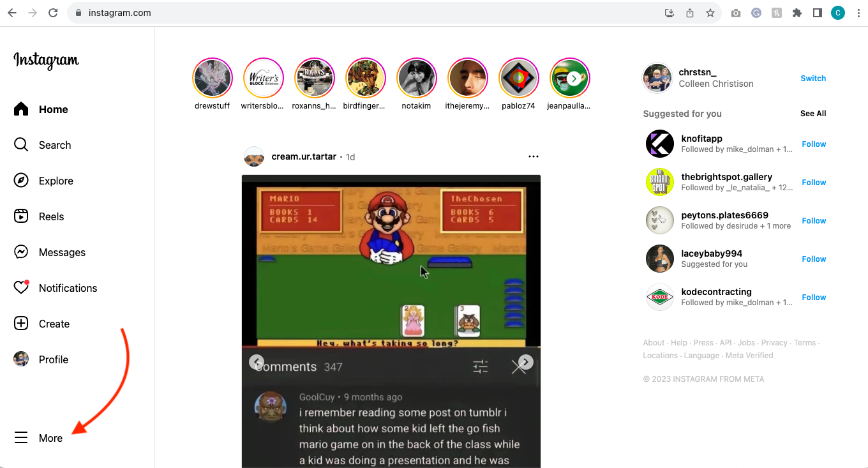The image size is (868, 468).
Task: View roxanns_h... story
Action: 315,79
